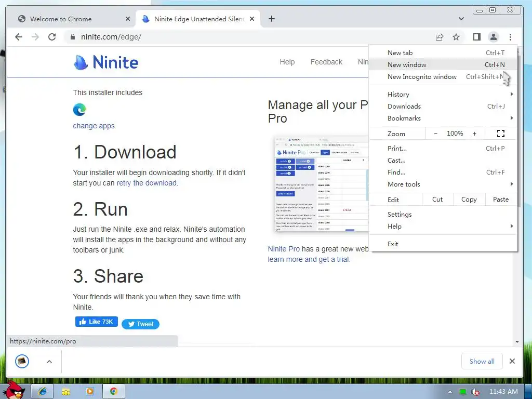Expand the Bookmarks submenu
532x399 pixels.
click(443, 118)
